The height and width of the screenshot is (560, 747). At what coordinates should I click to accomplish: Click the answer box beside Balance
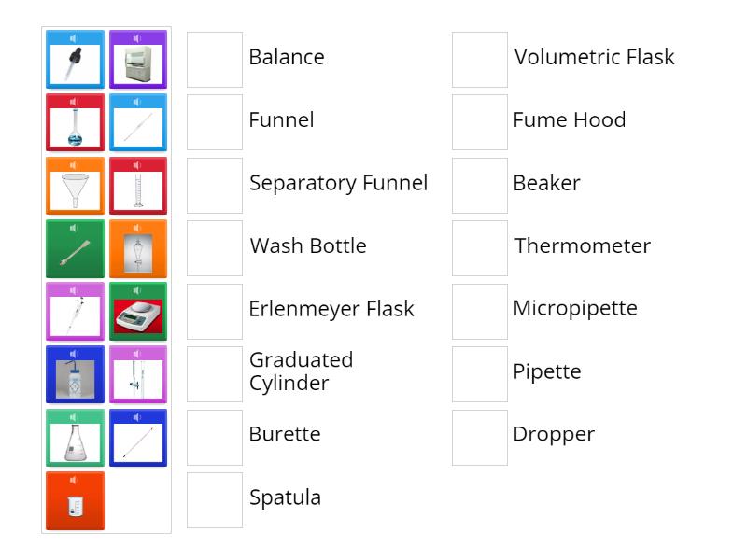pyautogui.click(x=214, y=58)
